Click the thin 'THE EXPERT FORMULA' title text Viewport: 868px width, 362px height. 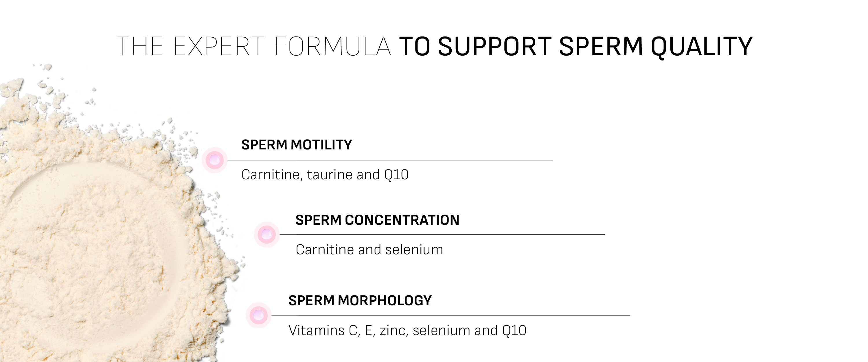(x=253, y=47)
